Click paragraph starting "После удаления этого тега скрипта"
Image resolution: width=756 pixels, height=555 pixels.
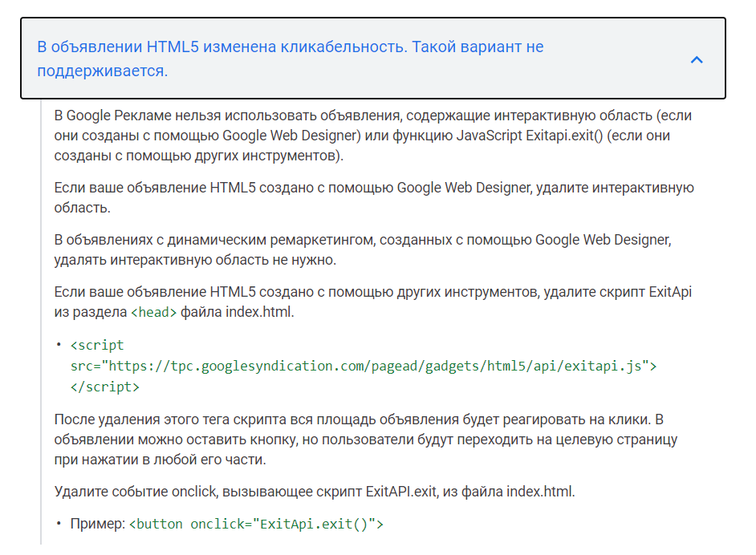pyautogui.click(x=365, y=440)
